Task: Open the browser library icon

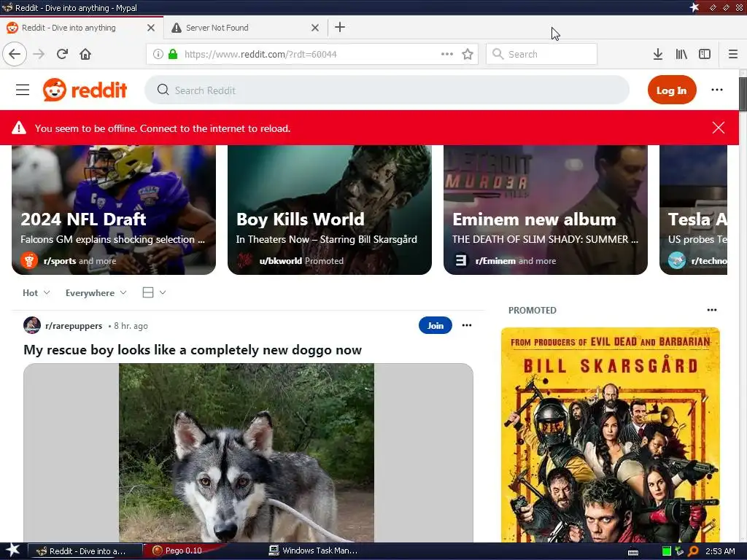Action: coord(681,54)
